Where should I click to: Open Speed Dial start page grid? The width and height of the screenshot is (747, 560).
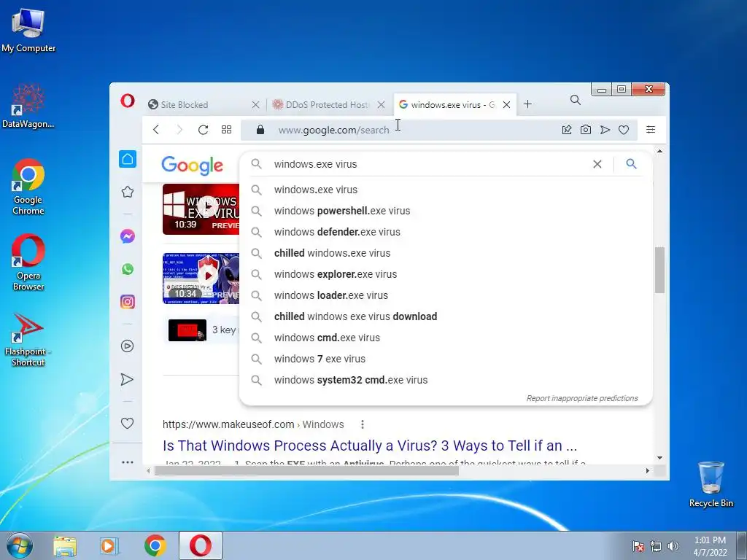tap(226, 130)
